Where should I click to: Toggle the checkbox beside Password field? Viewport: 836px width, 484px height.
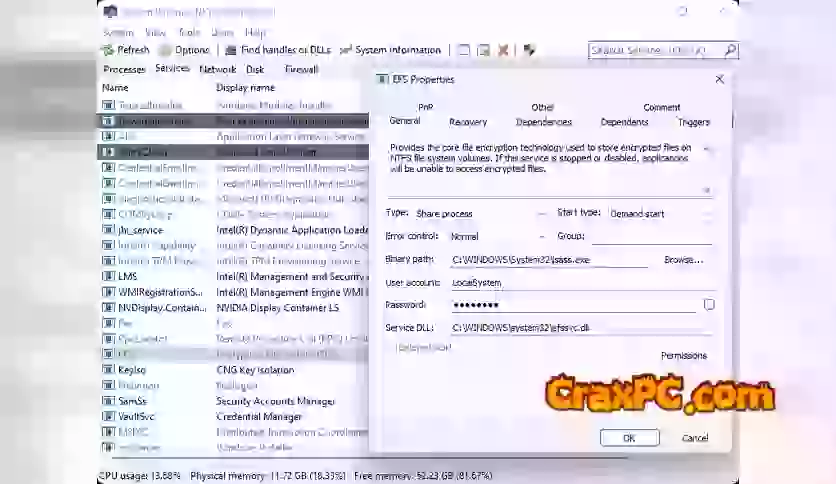[x=709, y=305]
